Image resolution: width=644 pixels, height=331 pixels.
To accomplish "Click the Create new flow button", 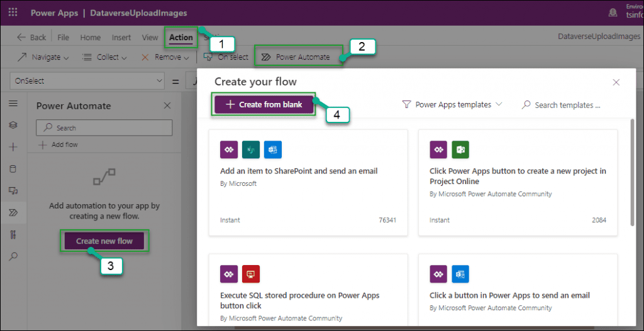I will (x=104, y=241).
